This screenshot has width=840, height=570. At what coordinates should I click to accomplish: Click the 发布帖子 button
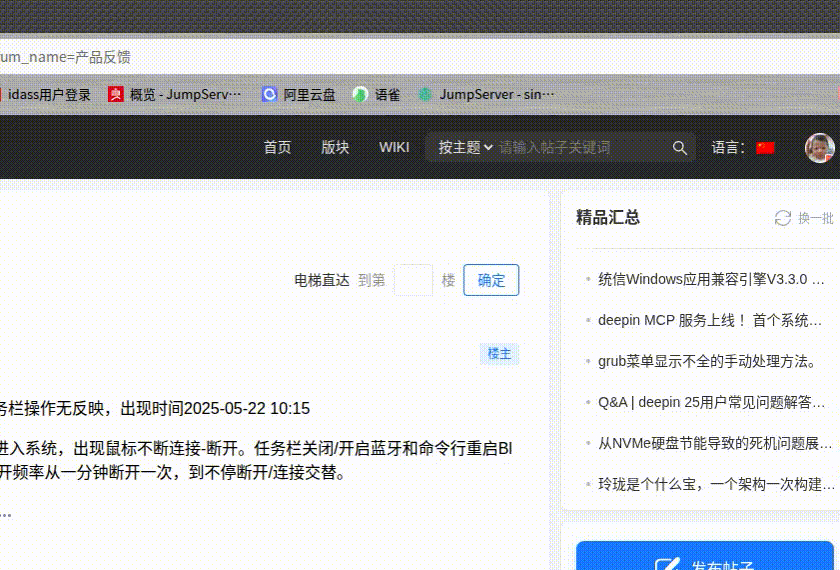click(x=705, y=556)
